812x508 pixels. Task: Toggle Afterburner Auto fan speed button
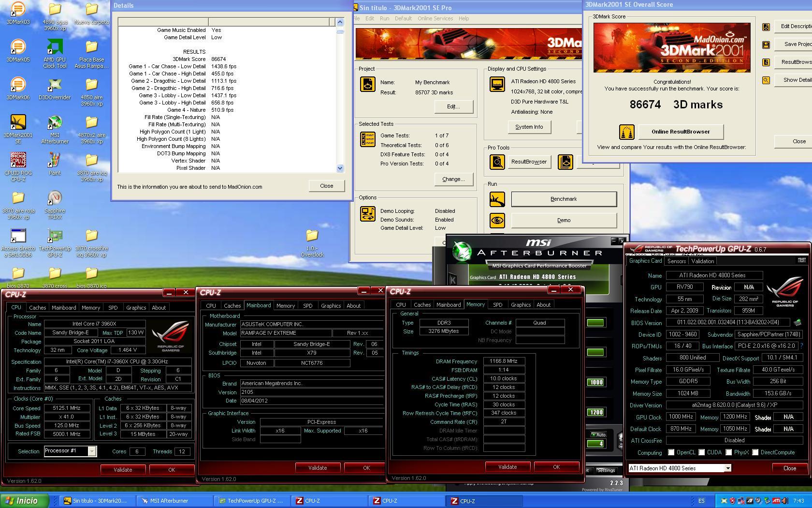point(598,434)
